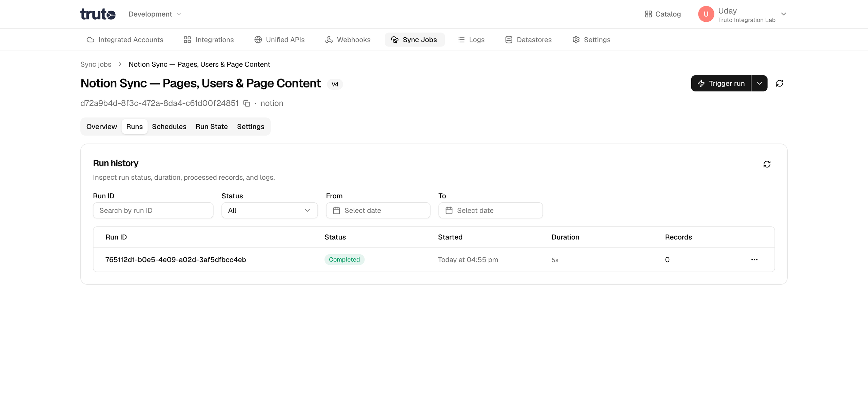868x418 pixels.
Task: Go to Datastores
Action: [528, 40]
